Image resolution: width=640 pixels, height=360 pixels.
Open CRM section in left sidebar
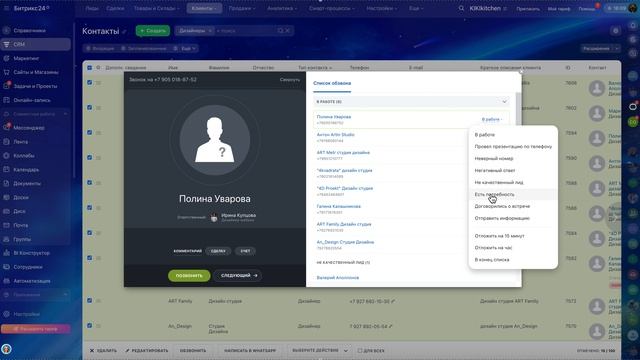point(36,44)
